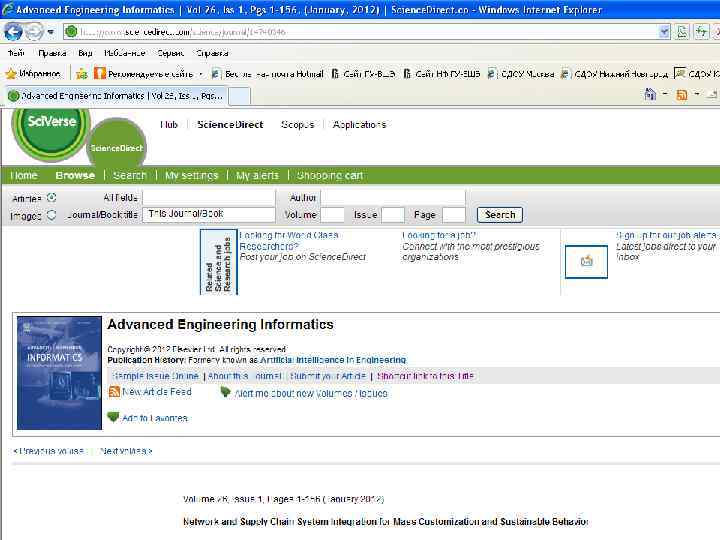Open Search in green navigation bar

point(129,175)
